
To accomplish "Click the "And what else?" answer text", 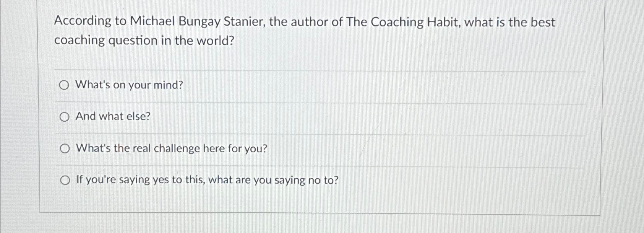I will click(x=113, y=116).
